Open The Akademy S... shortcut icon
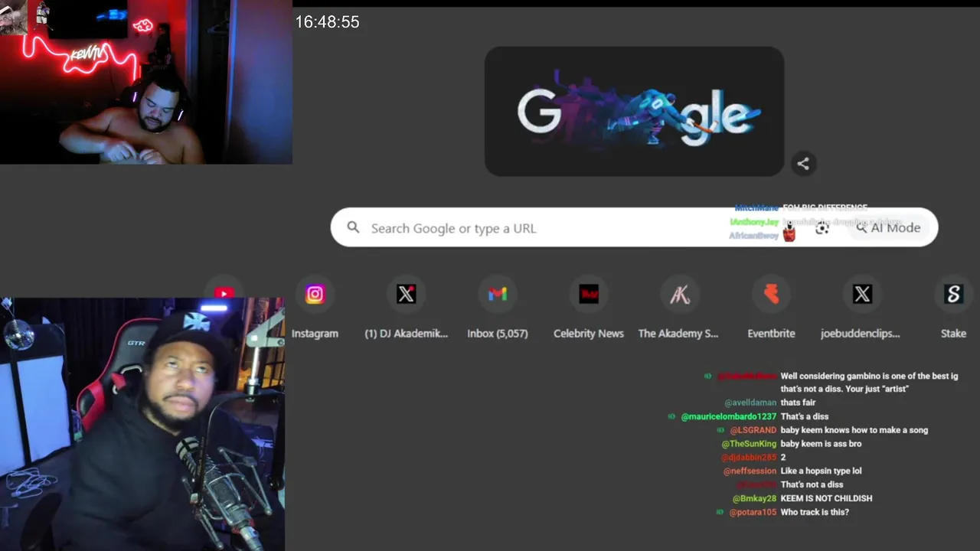Screen dimensions: 980x551 (x=680, y=295)
